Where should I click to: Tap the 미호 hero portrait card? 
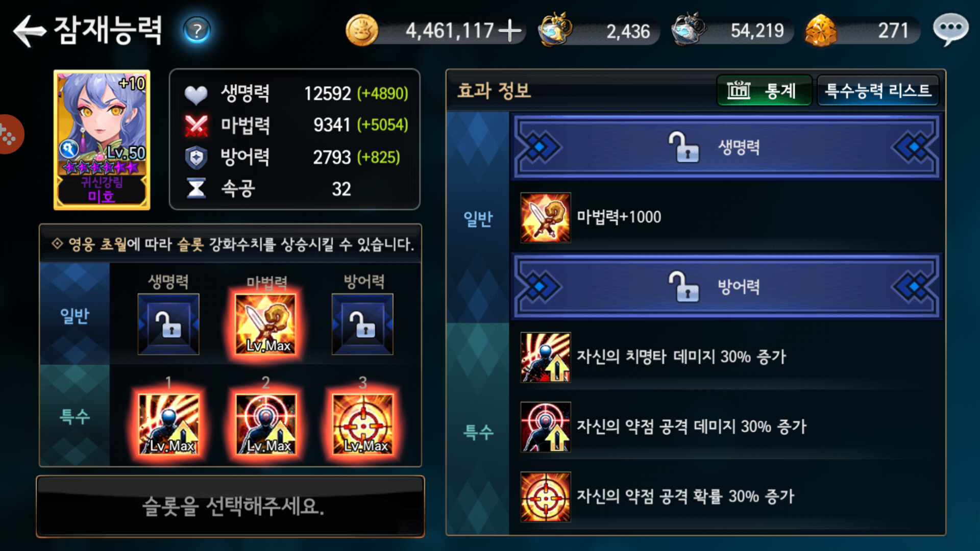[x=102, y=140]
